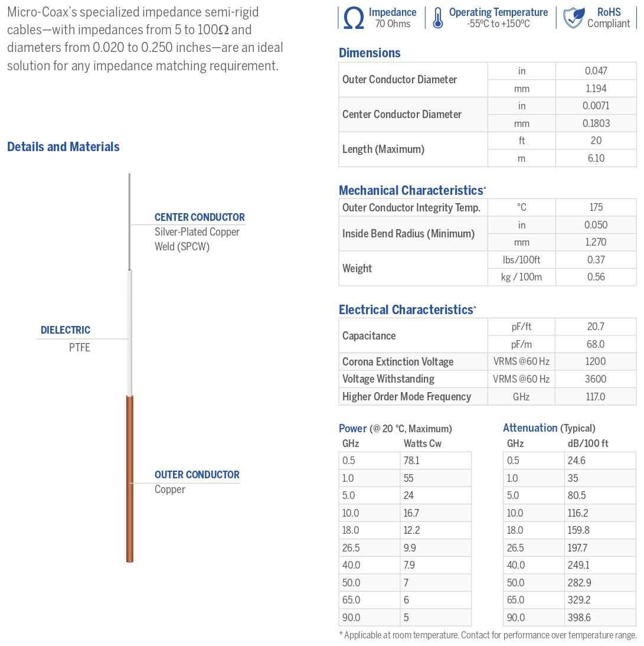
Task: Click the Omega impedance icon
Action: point(353,18)
